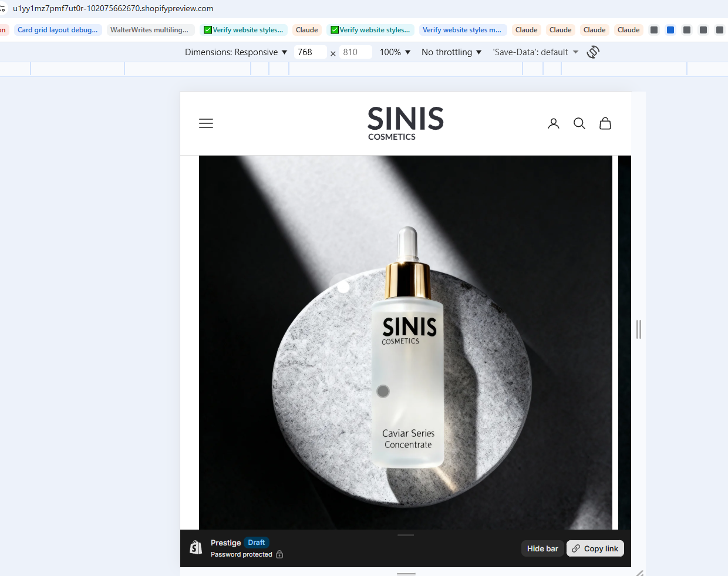Click the viewport width field showing 768
Image resolution: width=728 pixels, height=576 pixels.
coord(310,52)
